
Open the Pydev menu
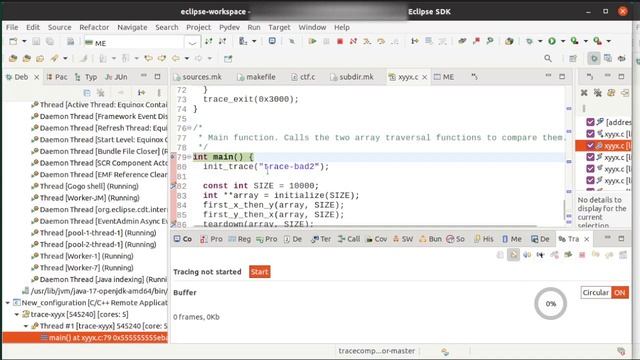[229, 27]
